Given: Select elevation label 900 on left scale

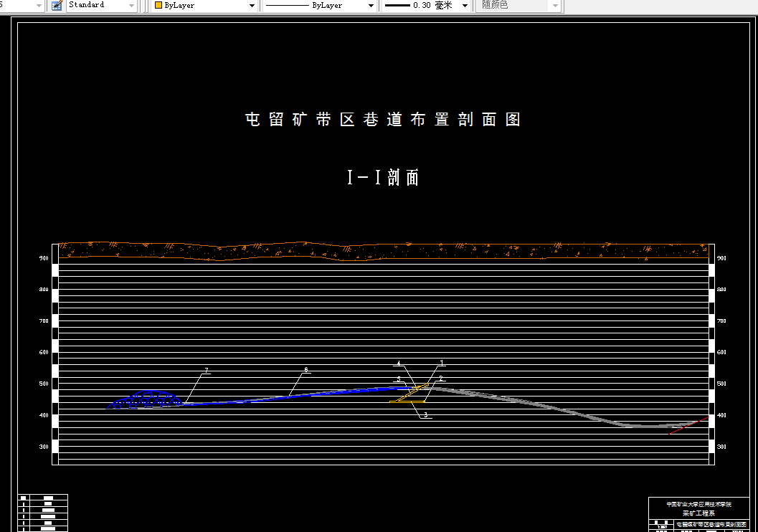Looking at the screenshot, I should pos(42,258).
